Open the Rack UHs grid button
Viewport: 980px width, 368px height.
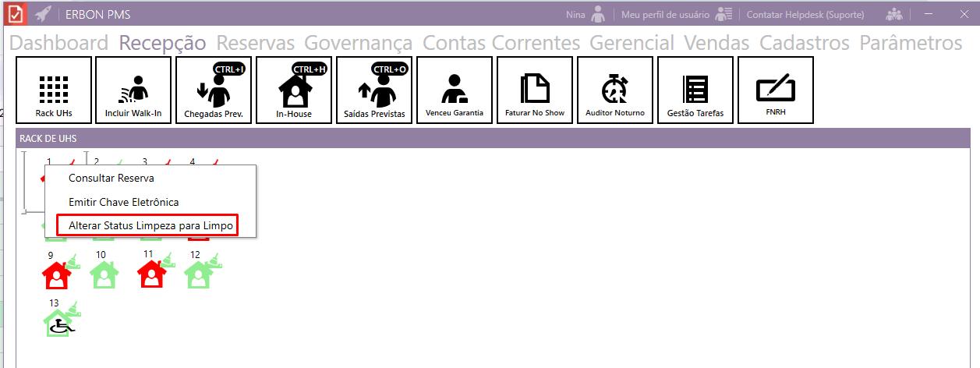click(x=54, y=90)
